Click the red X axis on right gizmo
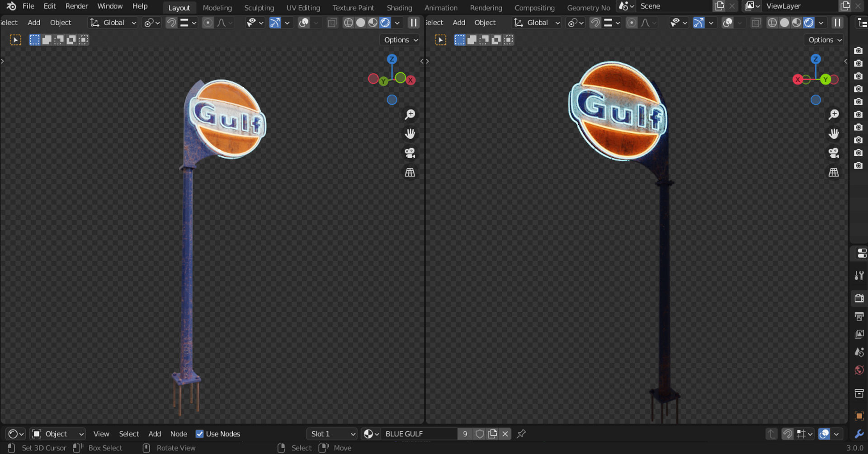 coord(797,80)
